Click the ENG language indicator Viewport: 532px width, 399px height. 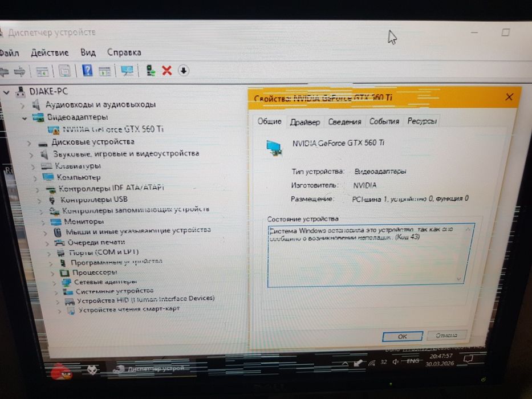[413, 361]
